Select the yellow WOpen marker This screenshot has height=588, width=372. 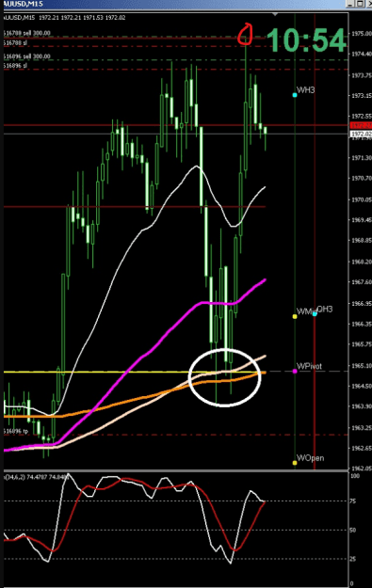(295, 463)
